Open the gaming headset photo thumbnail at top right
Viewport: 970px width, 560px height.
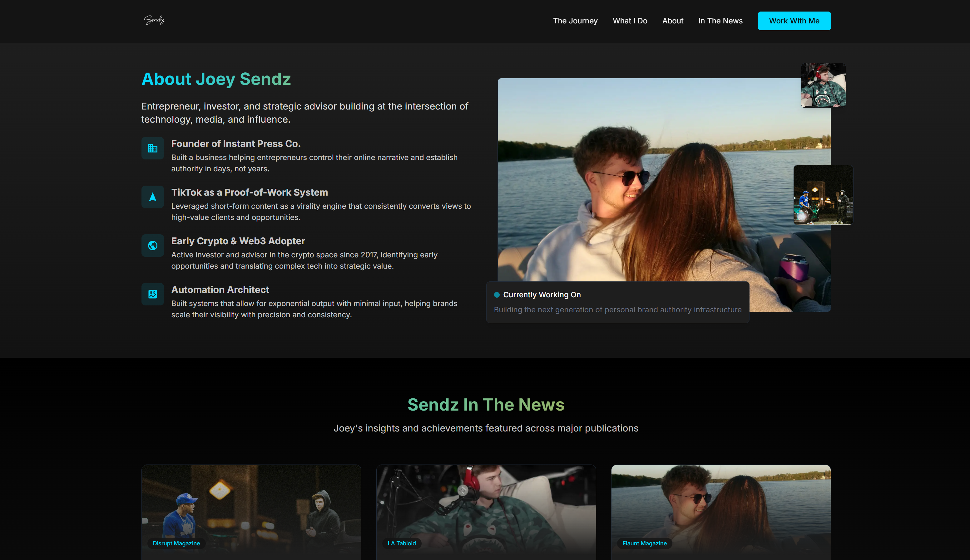(x=823, y=85)
